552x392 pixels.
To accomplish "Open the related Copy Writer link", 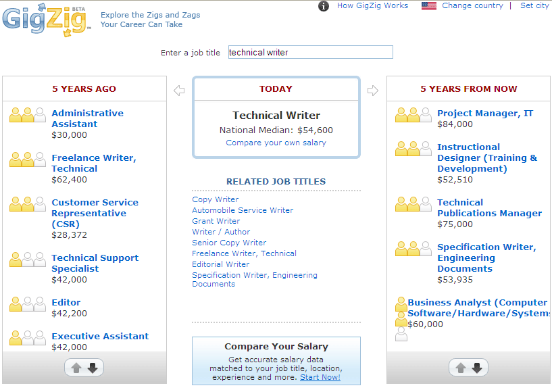I will (215, 199).
